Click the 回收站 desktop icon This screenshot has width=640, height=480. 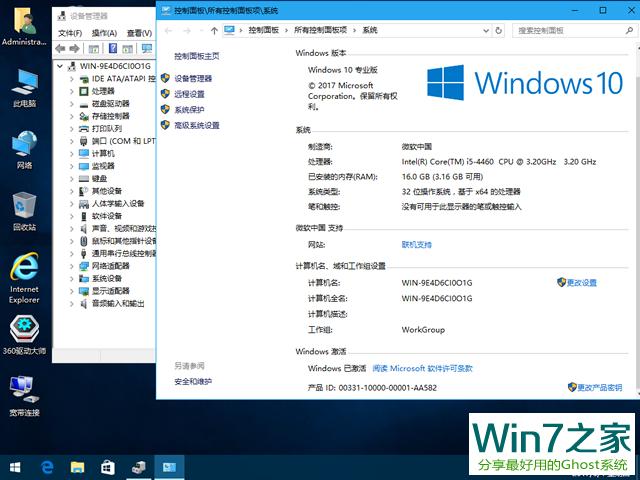point(24,212)
